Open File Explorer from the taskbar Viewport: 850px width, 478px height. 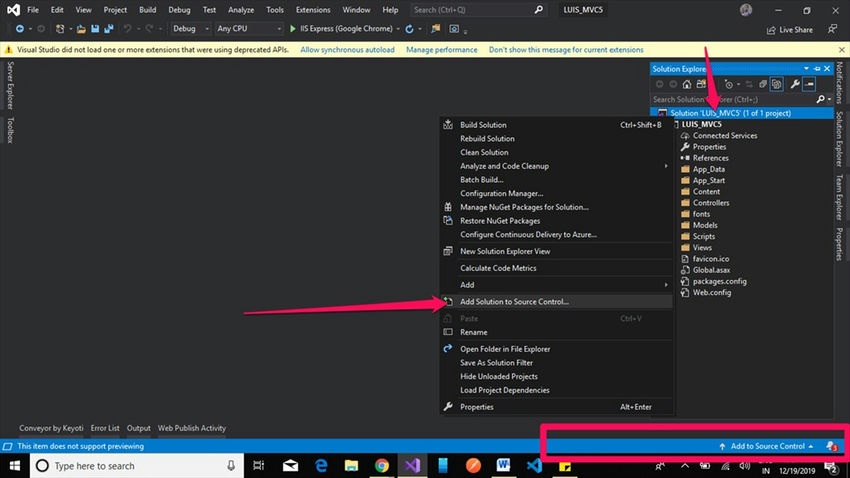pyautogui.click(x=351, y=466)
